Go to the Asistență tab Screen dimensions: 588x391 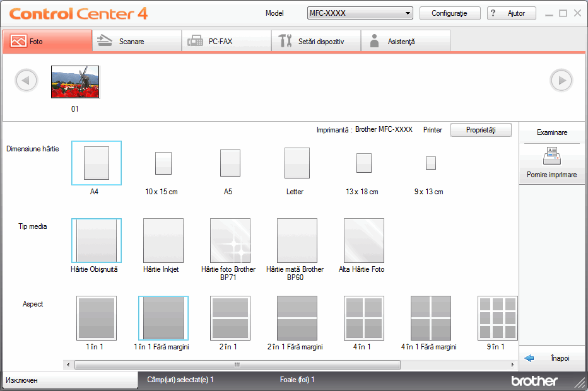[406, 41]
